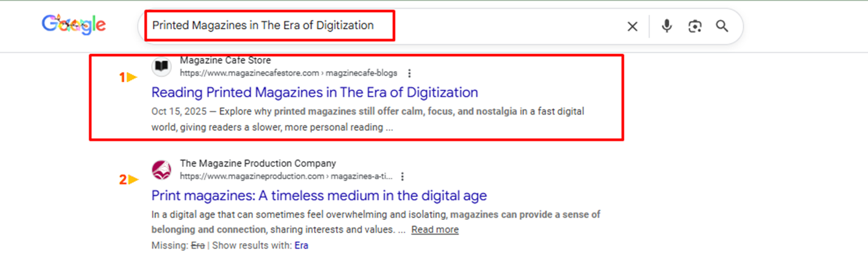Screen dimensions: 868x269
Task: Click The Magazine Production Company site name
Action: click(258, 164)
